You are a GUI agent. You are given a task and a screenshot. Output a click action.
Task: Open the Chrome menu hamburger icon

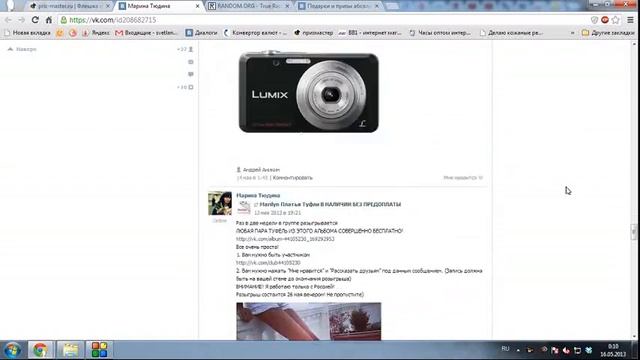click(630, 20)
